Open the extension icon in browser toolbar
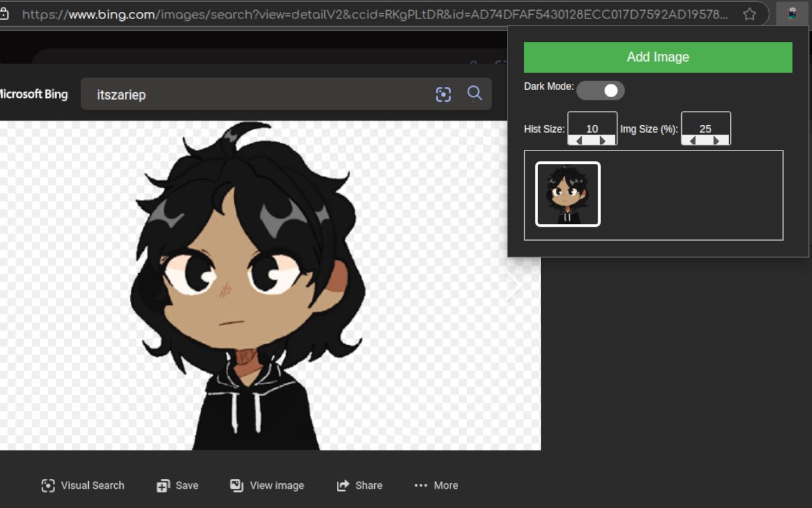 click(x=792, y=14)
